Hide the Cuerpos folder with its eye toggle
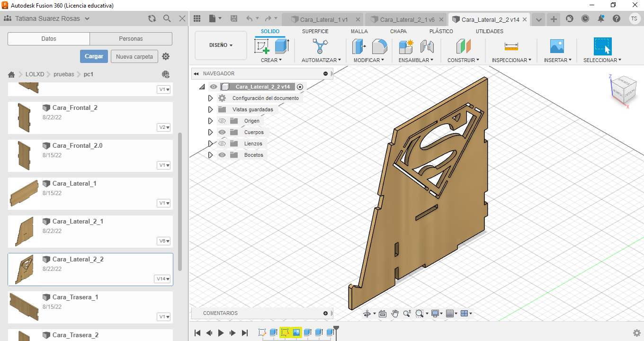 pos(221,132)
